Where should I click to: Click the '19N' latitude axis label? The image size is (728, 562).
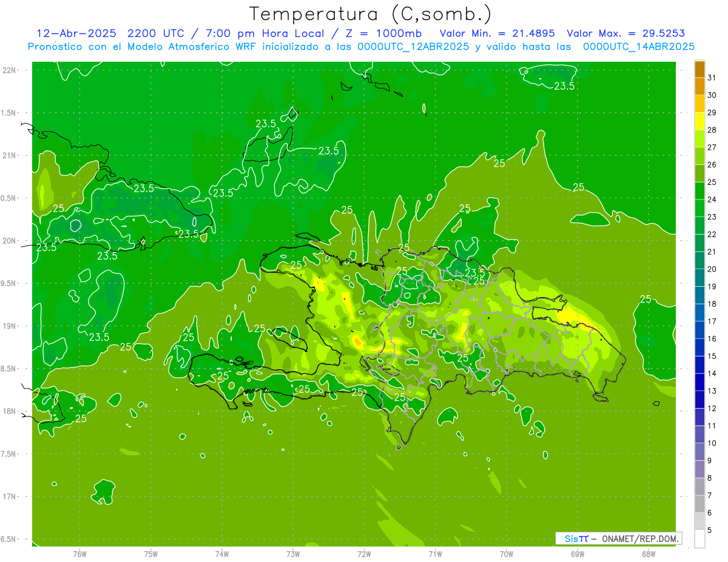10,326
